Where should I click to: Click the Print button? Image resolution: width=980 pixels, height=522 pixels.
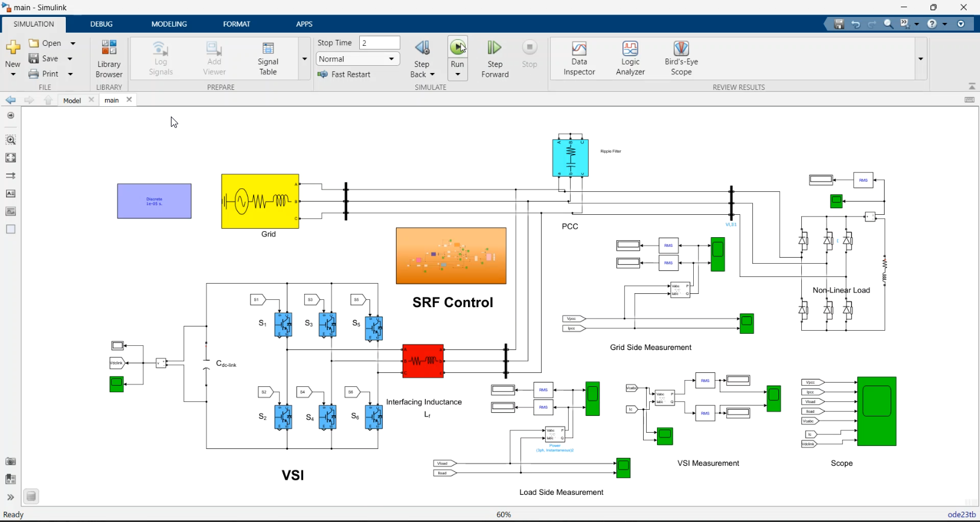45,74
